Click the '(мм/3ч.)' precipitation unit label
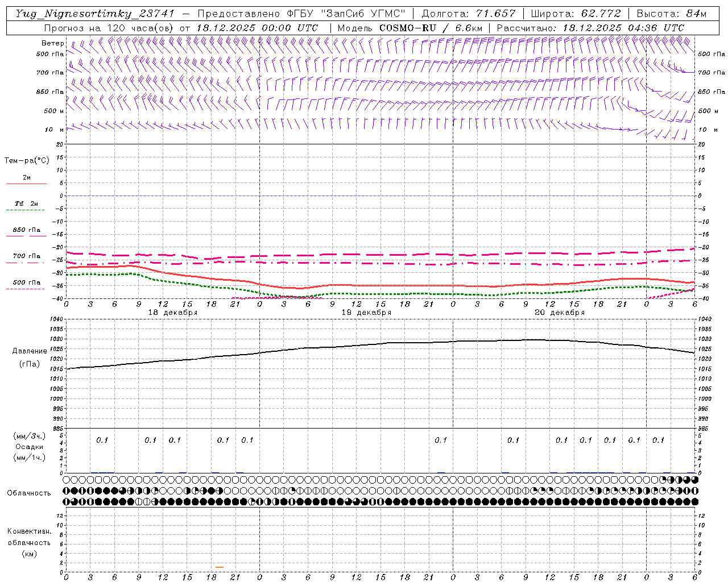This screenshot has height=582, width=728. tap(30, 436)
